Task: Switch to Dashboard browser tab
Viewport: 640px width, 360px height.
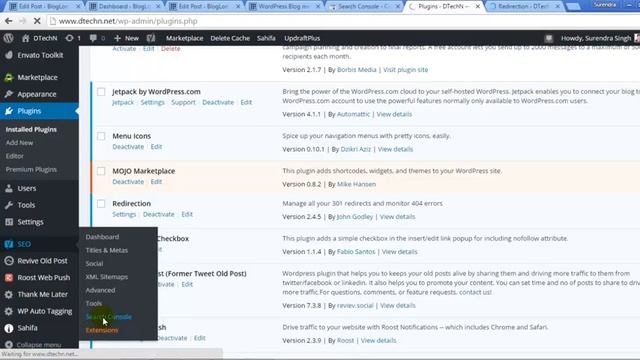Action: click(x=124, y=6)
